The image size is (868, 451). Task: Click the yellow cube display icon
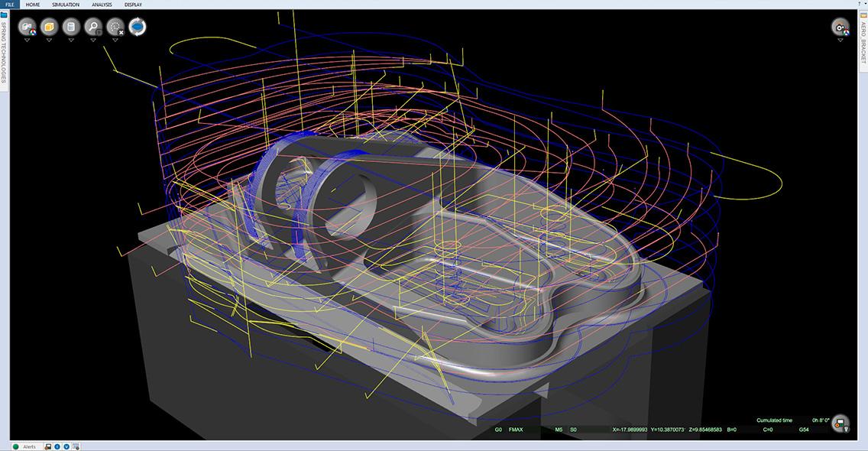pos(49,27)
